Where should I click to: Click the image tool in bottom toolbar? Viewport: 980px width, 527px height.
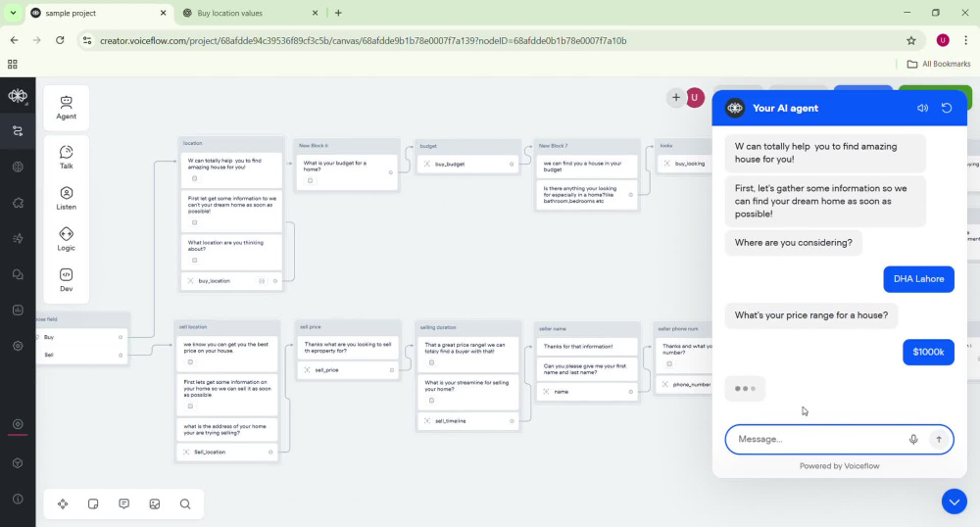click(x=155, y=503)
